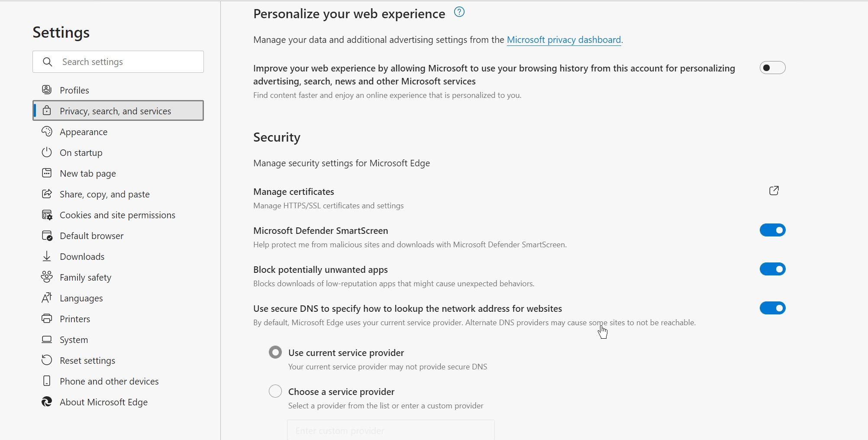Click the Enter custom provider field
Image resolution: width=868 pixels, height=440 pixels.
tap(390, 430)
